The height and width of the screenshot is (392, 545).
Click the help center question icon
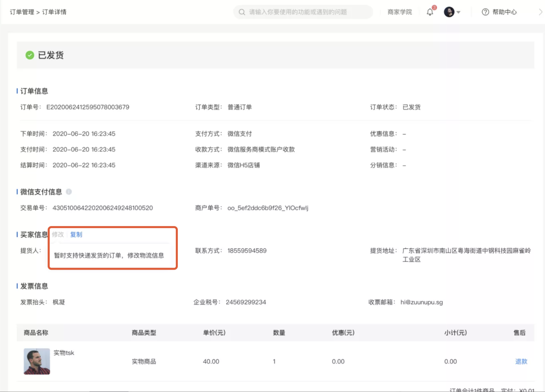(x=485, y=12)
